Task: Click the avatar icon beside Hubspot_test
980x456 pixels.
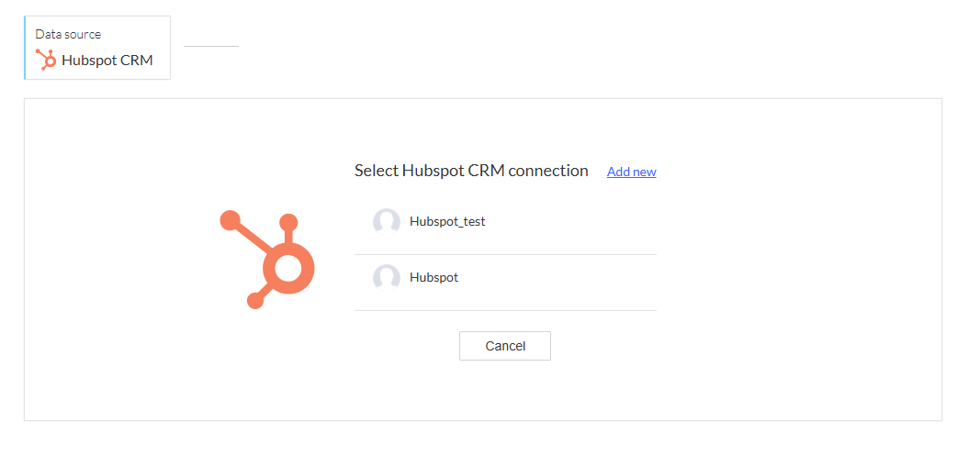Action: pos(386,221)
